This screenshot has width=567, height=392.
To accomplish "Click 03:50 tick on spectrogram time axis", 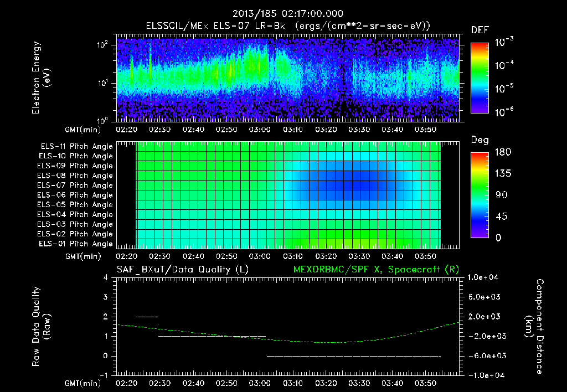I will pos(426,130).
